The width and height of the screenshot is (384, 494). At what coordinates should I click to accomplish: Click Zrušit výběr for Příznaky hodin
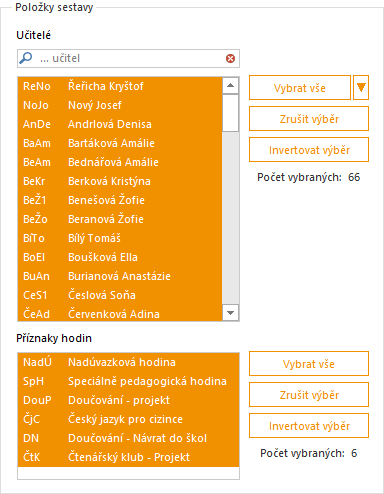[x=309, y=395]
